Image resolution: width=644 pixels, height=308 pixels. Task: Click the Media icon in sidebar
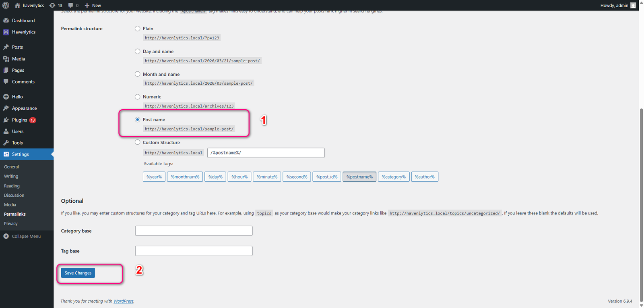click(x=6, y=59)
